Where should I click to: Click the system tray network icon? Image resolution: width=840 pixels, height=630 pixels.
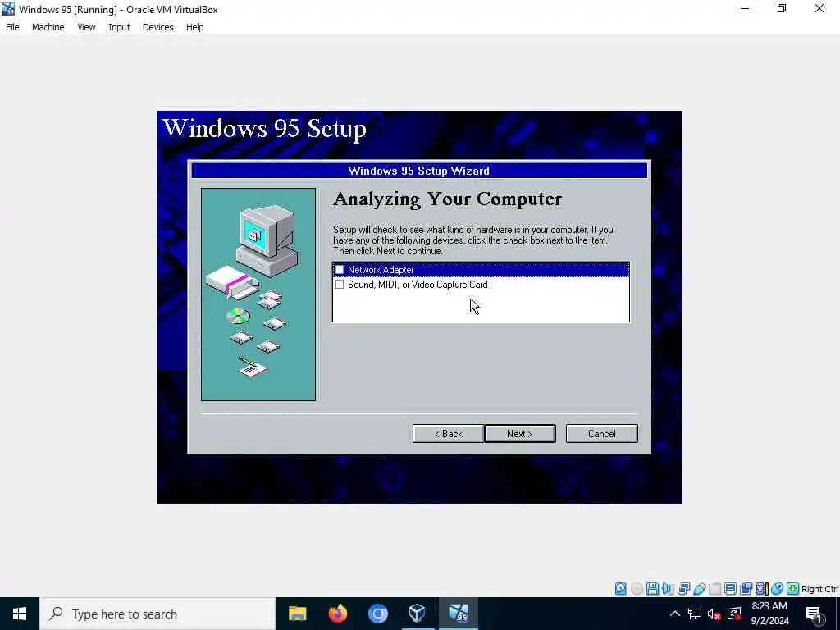point(695,614)
